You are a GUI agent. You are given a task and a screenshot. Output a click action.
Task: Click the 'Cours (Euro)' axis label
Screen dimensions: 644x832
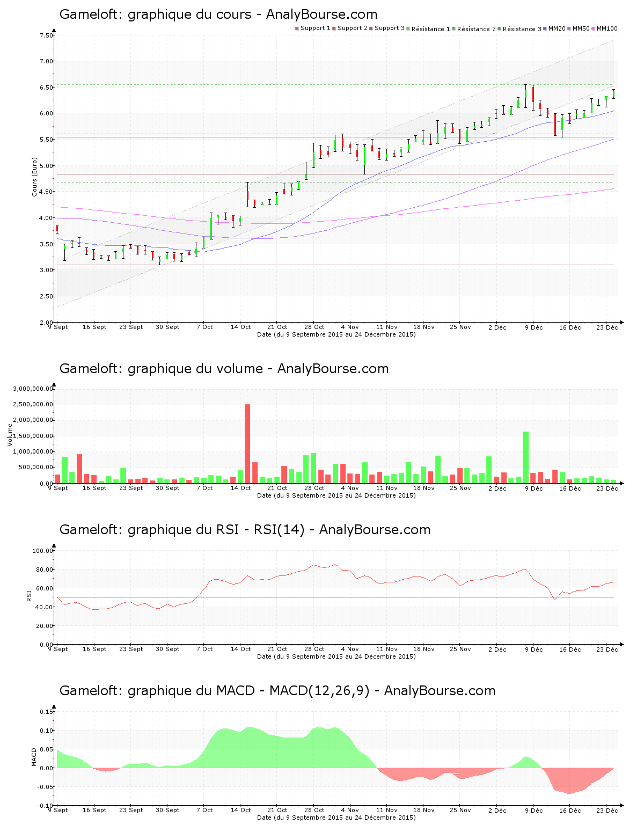(34, 177)
